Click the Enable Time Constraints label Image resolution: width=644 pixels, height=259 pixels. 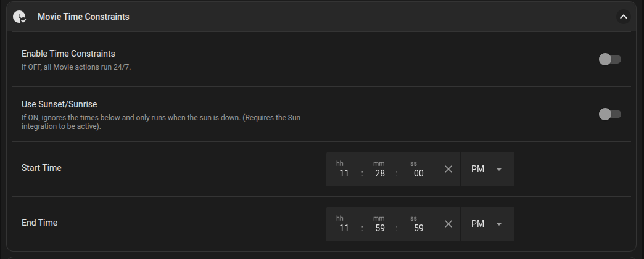pos(68,54)
